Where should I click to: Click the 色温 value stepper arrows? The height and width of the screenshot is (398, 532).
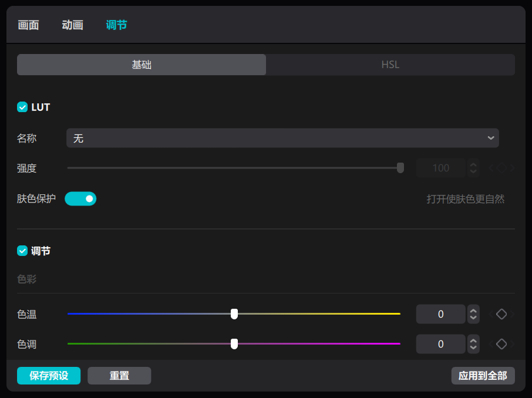[x=473, y=314]
